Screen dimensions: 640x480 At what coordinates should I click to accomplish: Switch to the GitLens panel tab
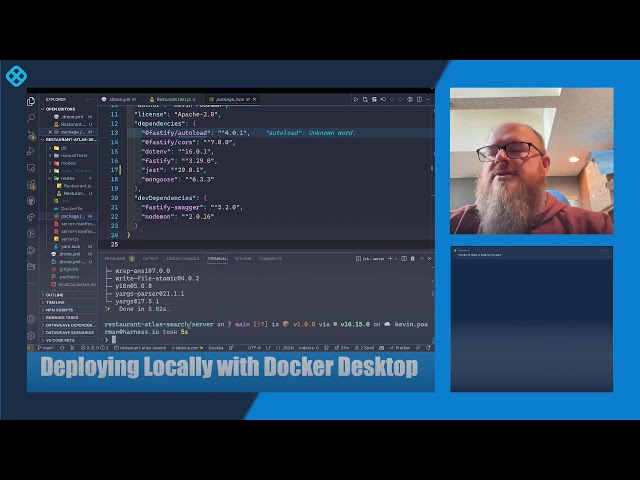click(243, 259)
